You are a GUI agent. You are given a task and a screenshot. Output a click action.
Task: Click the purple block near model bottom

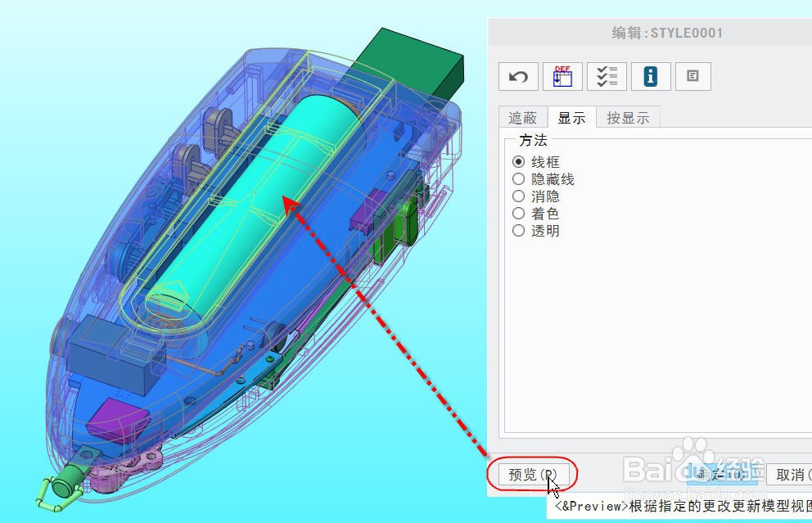(x=118, y=420)
